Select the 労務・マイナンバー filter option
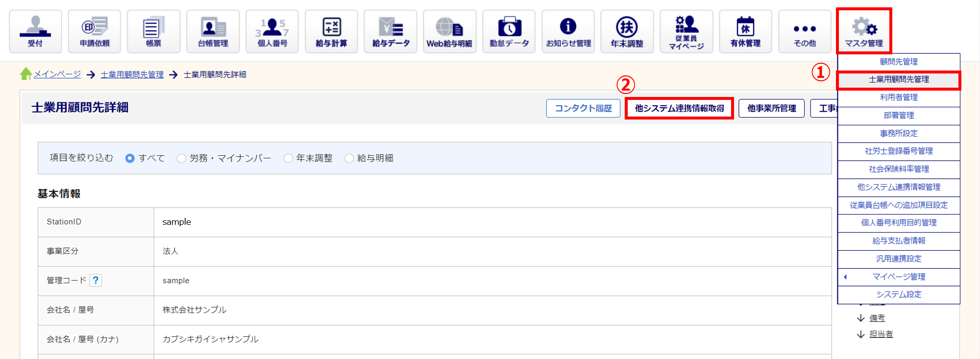Screen dimensions: 980x359 [x=182, y=158]
